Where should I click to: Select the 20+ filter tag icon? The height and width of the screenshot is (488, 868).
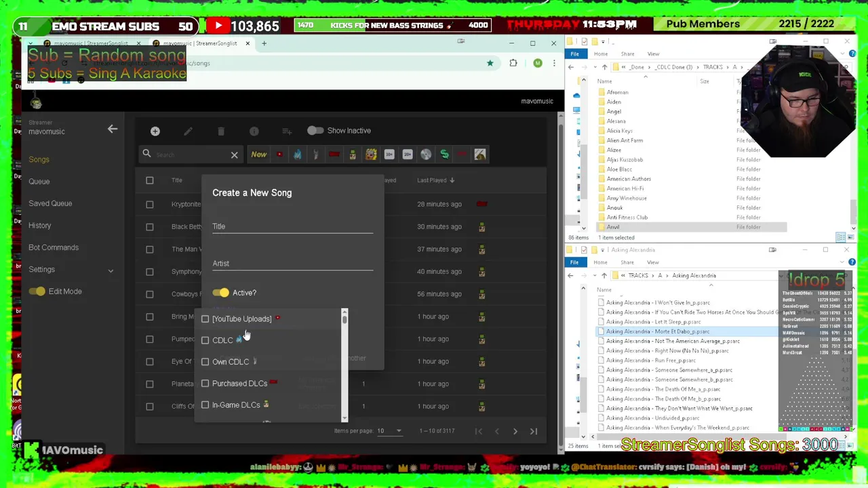pos(408,155)
